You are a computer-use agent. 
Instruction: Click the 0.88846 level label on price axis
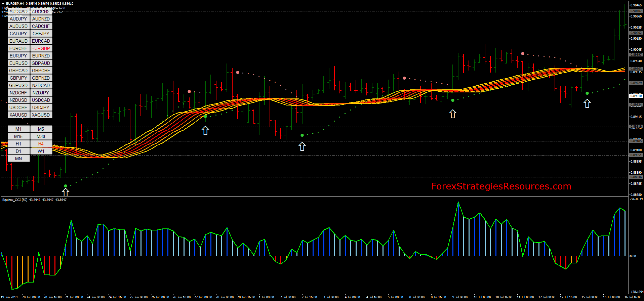[x=636, y=177]
